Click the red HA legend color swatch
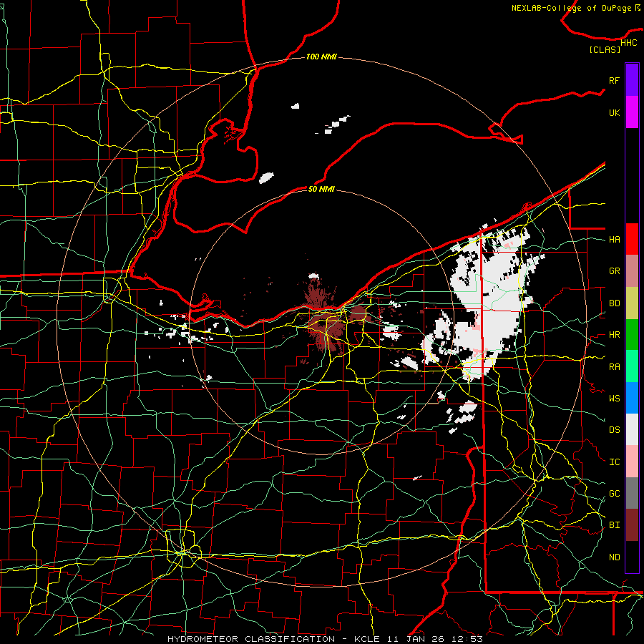 632,239
